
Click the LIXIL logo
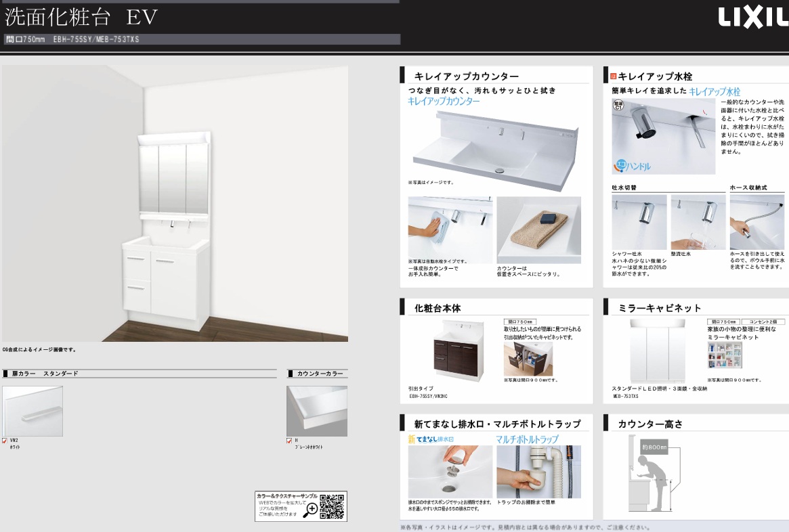[753, 18]
